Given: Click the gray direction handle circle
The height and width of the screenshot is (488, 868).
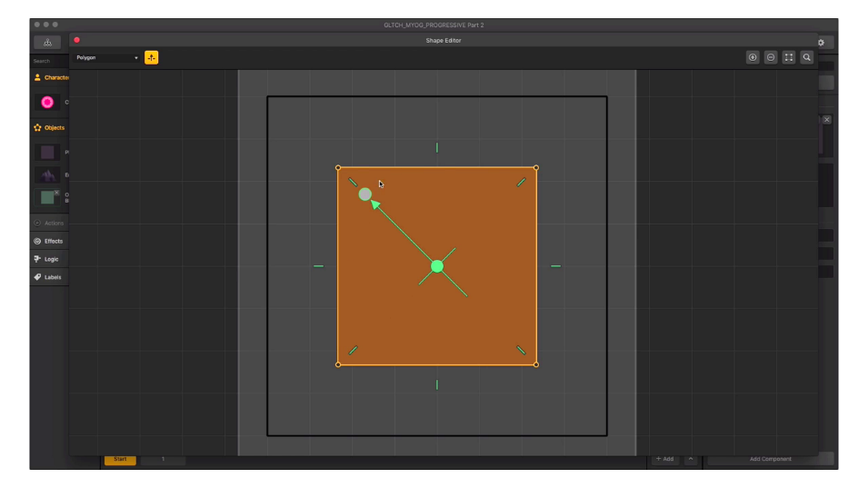Looking at the screenshot, I should 365,194.
